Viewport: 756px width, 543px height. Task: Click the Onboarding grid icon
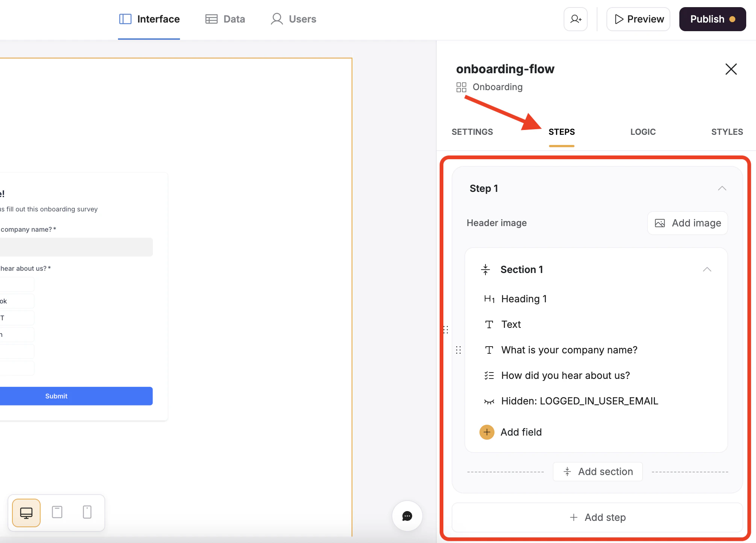pyautogui.click(x=461, y=87)
